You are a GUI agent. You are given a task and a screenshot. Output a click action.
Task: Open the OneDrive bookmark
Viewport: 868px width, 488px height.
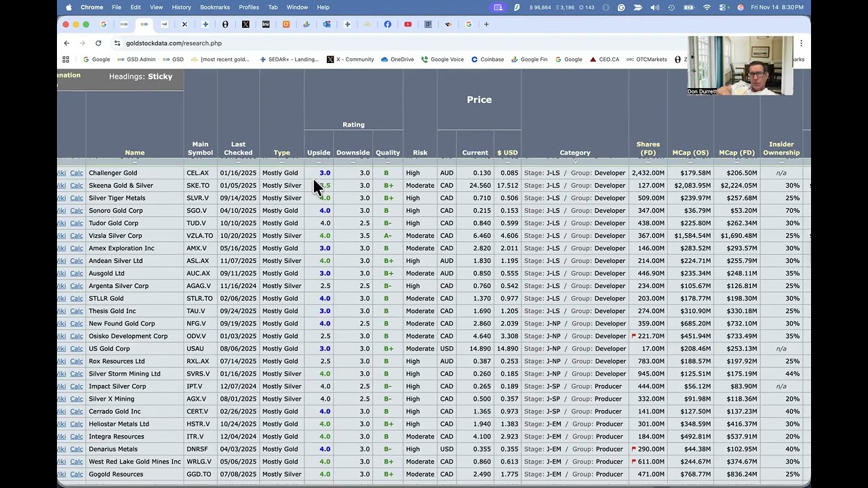397,59
